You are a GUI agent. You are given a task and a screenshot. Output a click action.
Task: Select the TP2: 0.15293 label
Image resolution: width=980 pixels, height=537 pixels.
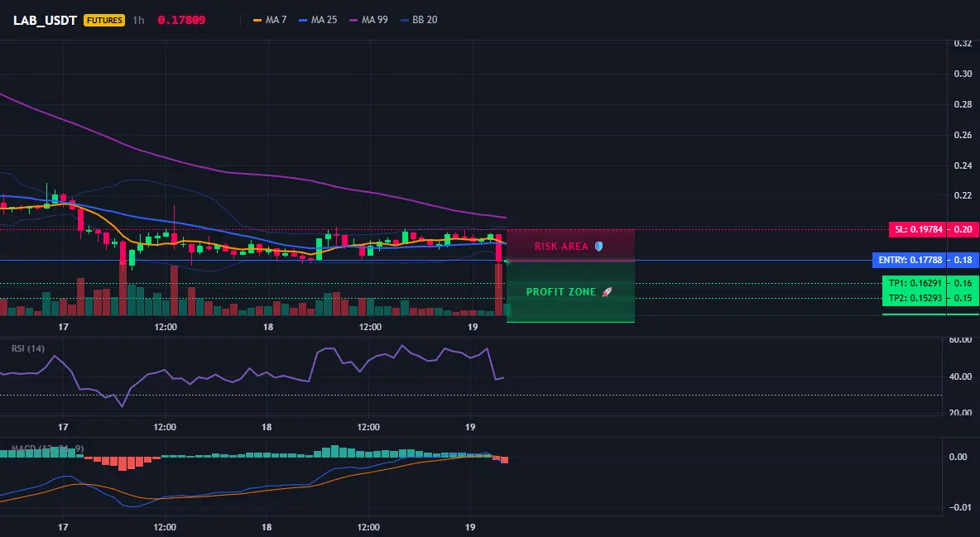pyautogui.click(x=915, y=298)
